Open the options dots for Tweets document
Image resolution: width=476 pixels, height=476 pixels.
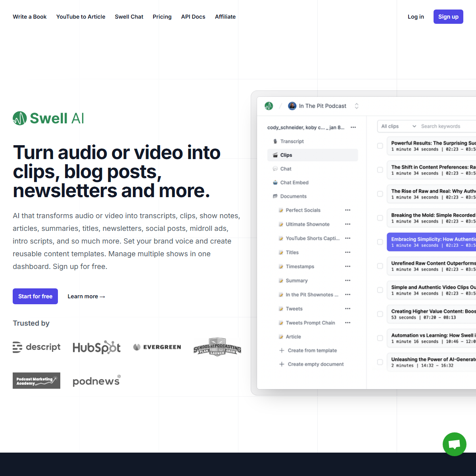pyautogui.click(x=348, y=309)
